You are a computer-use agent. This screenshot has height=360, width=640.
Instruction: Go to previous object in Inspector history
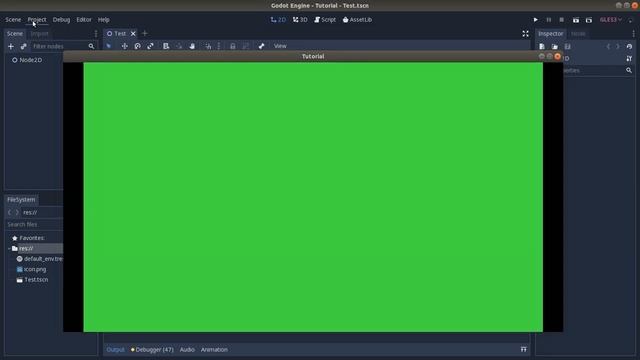click(x=608, y=47)
